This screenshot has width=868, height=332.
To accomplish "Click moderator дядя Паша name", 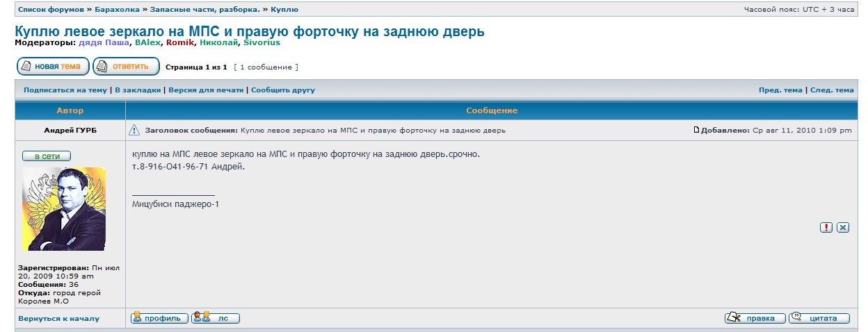I will coord(104,43).
